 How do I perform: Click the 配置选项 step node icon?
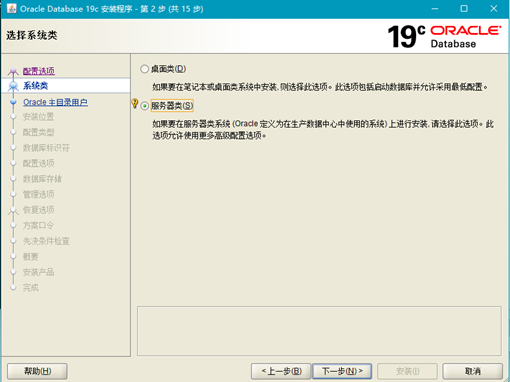click(13, 71)
